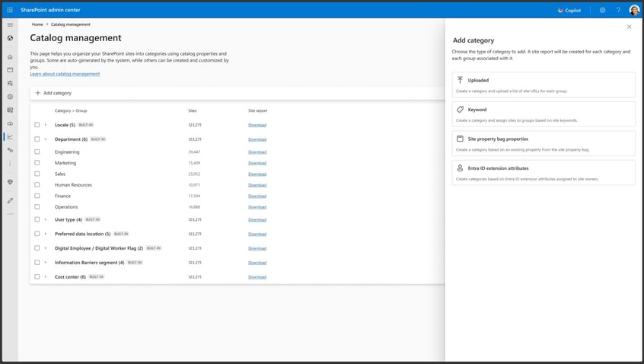Check the Operations row checkbox

[x=37, y=206]
